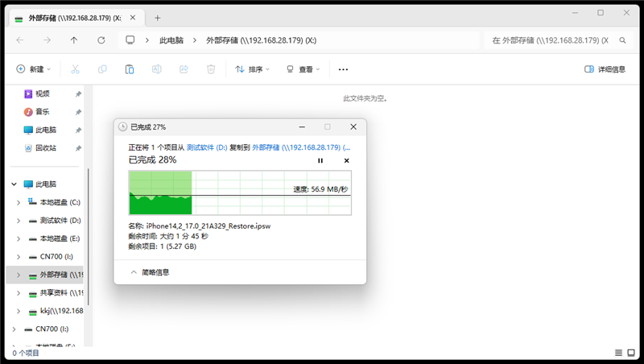
Task: Switch to large thumbnails view icon
Action: click(x=631, y=353)
